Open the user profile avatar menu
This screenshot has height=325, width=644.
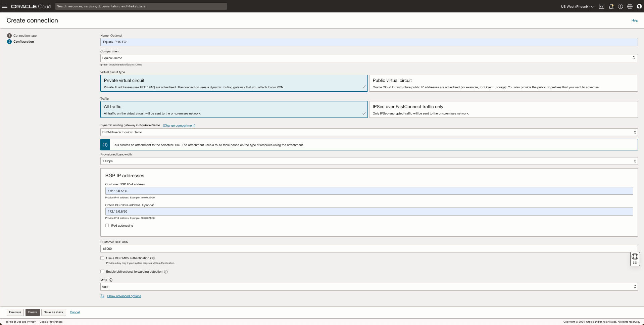639,6
